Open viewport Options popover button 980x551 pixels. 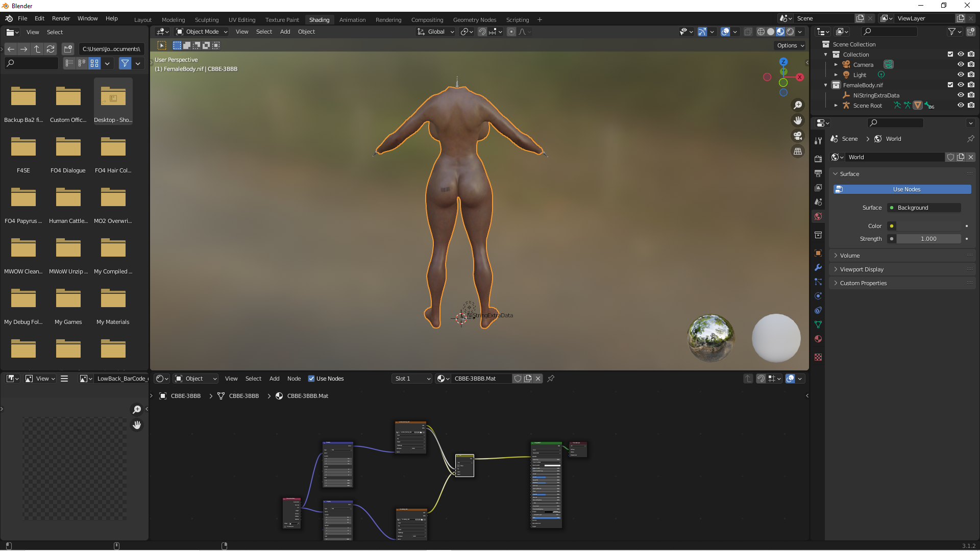pos(790,45)
